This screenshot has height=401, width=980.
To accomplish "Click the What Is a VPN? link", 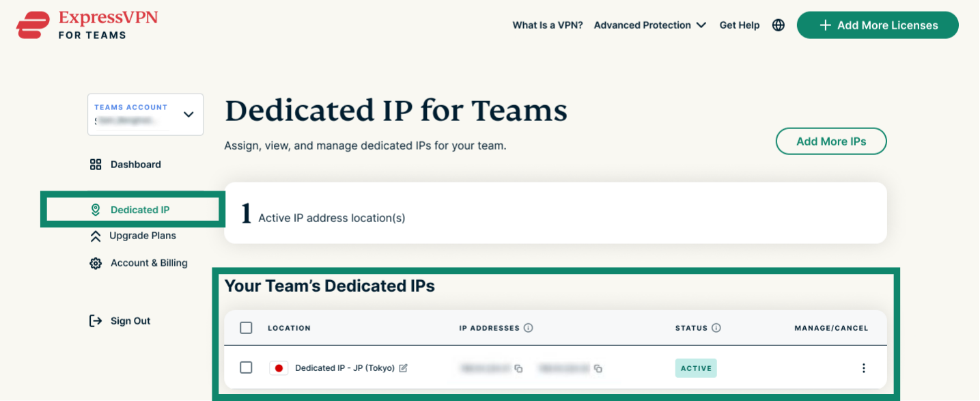I will tap(548, 25).
